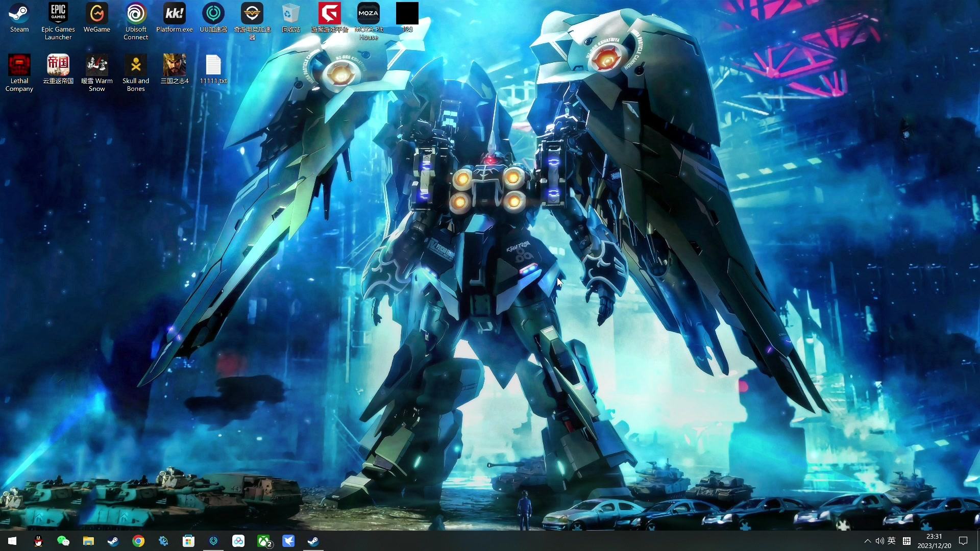
Task: Select the Epic Games Launcher shortcut
Action: pyautogui.click(x=58, y=14)
